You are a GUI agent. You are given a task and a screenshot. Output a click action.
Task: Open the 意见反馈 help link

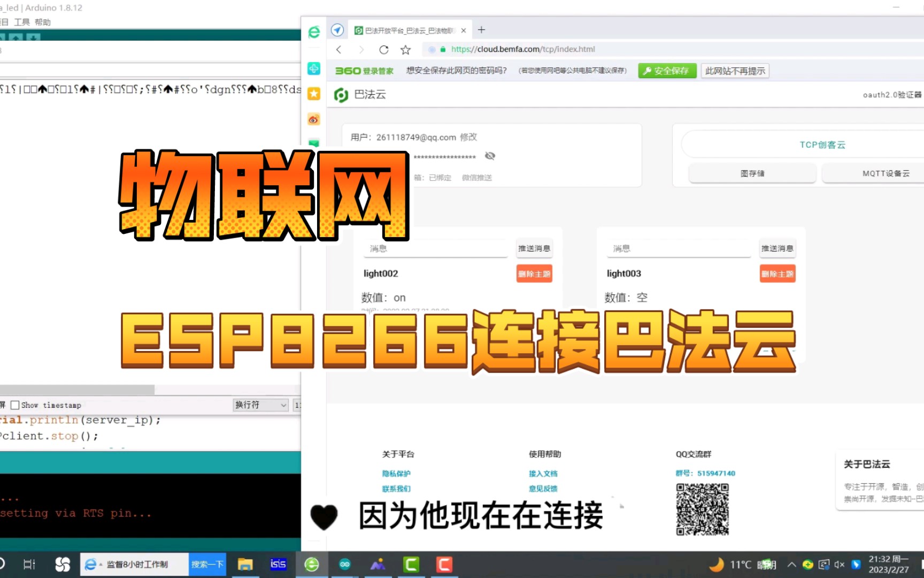543,489
